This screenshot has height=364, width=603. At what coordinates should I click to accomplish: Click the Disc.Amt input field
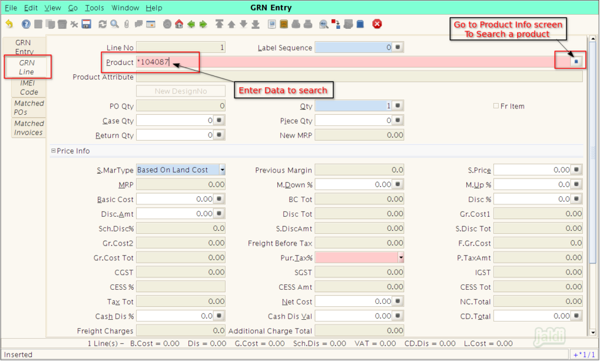click(175, 213)
